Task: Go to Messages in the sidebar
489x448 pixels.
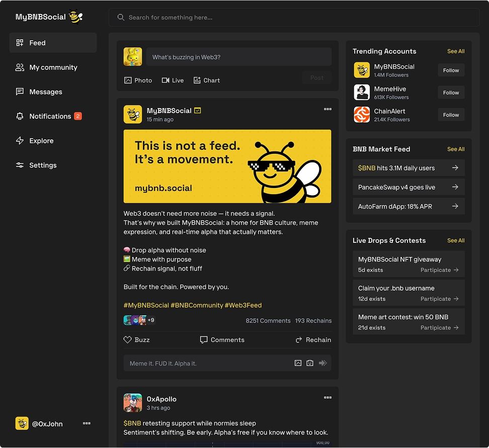Action: tap(53, 92)
